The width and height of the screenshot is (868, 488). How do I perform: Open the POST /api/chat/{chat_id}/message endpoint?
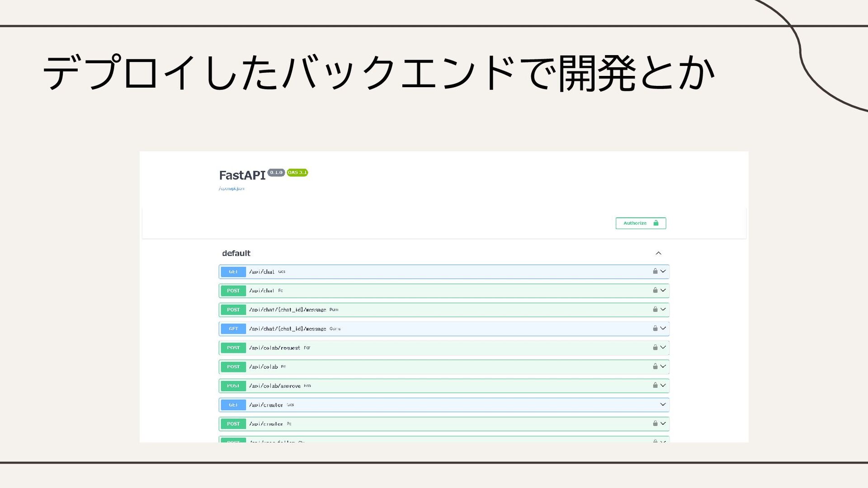288,310
